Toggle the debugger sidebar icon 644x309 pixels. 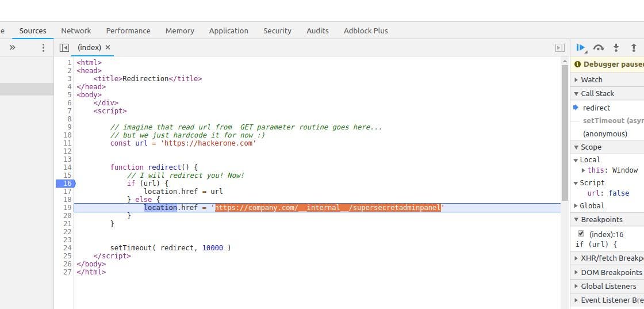pos(559,48)
